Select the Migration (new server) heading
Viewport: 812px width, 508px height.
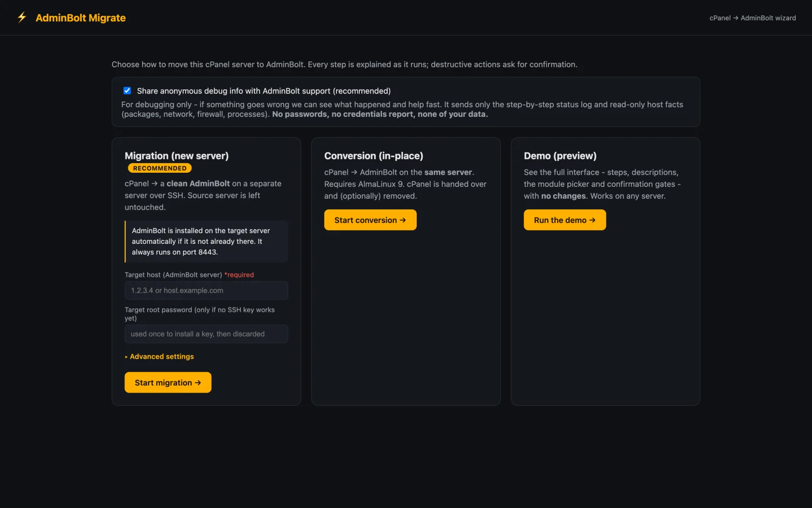177,156
